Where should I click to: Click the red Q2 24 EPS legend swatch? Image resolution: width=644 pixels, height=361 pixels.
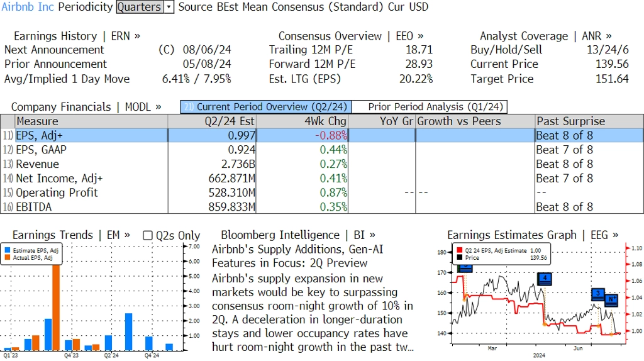click(x=459, y=250)
